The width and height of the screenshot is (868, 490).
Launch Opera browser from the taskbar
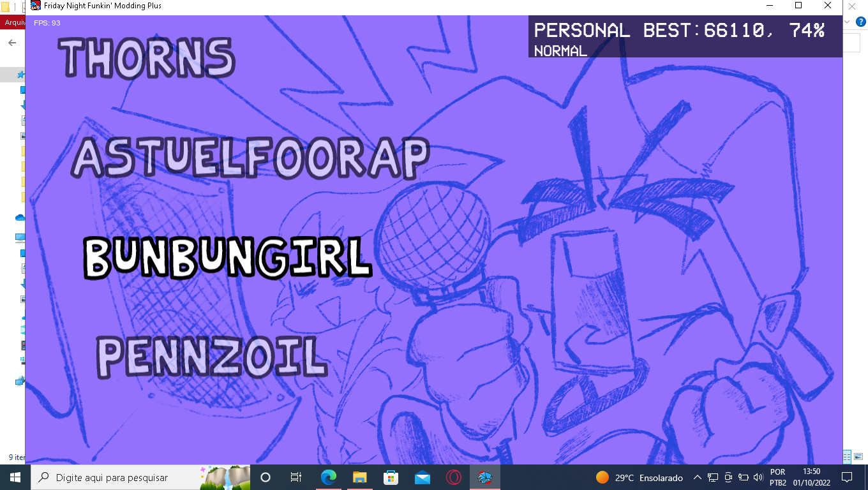point(453,477)
